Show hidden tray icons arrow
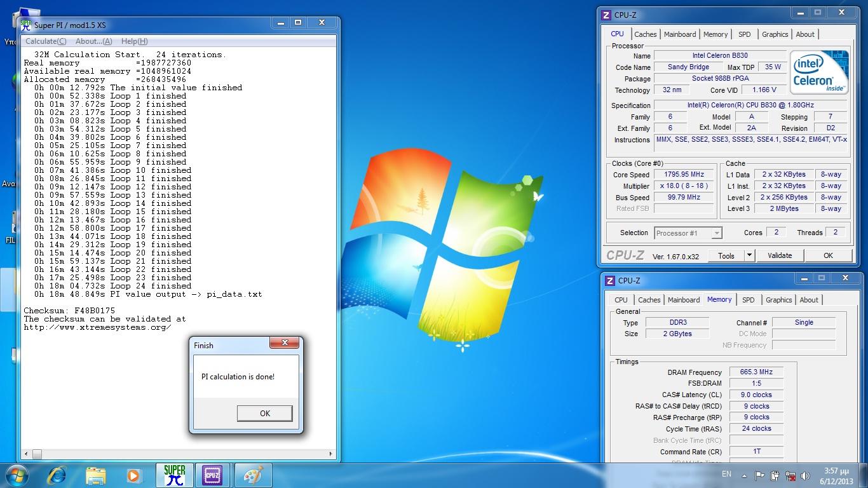 tap(744, 475)
